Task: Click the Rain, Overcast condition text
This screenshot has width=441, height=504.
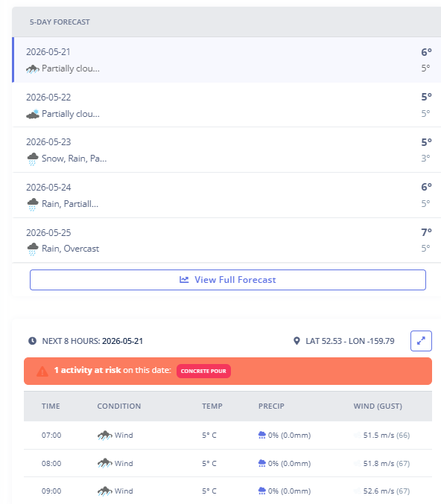Action: 71,249
